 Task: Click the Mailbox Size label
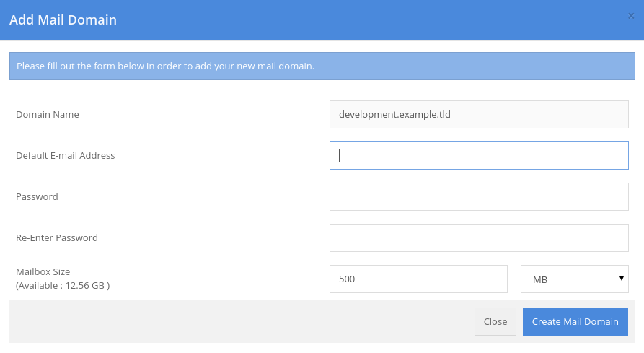pos(43,271)
